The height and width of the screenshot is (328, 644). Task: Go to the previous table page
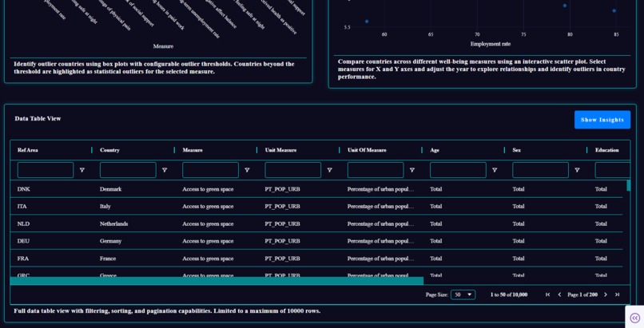(x=559, y=294)
